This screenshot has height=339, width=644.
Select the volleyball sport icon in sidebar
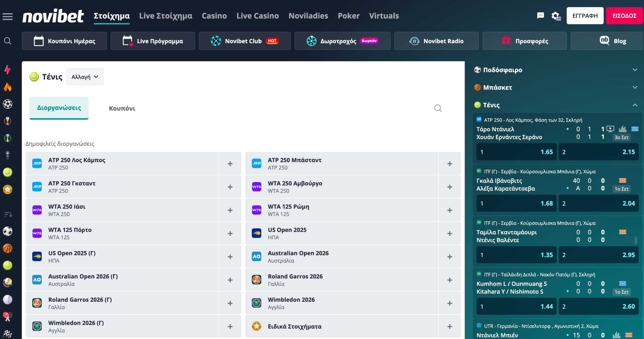(8, 282)
